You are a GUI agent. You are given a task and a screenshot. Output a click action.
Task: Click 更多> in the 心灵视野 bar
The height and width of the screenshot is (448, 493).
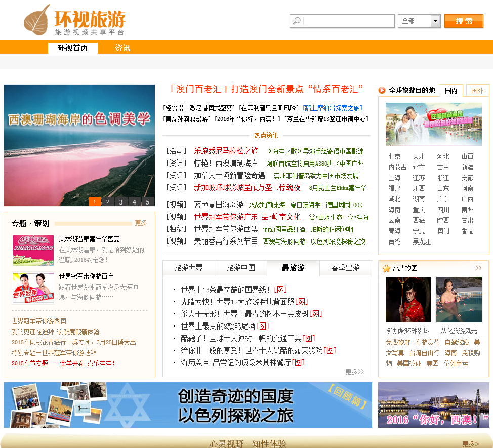pyautogui.click(x=471, y=444)
